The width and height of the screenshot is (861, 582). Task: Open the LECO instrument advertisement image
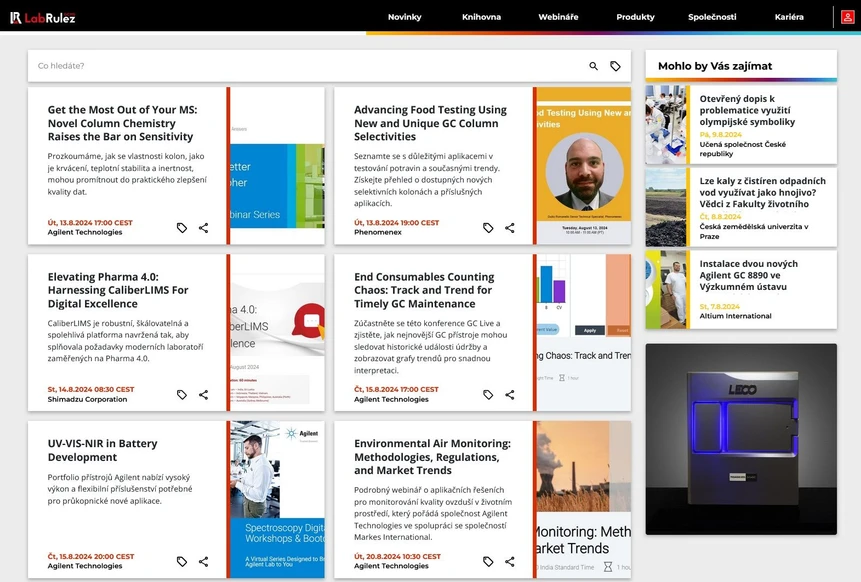point(740,438)
